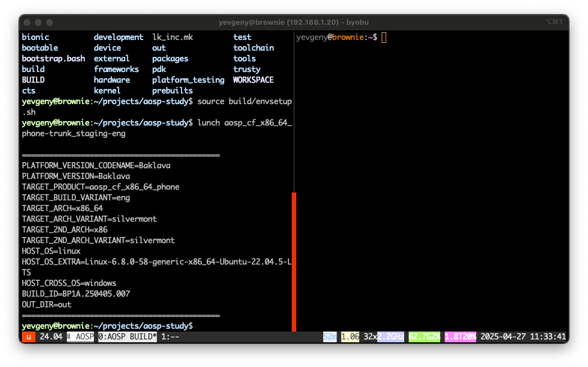
Task: Click the 'lunch aosp_cf_x86_64_' command text
Action: (245, 123)
